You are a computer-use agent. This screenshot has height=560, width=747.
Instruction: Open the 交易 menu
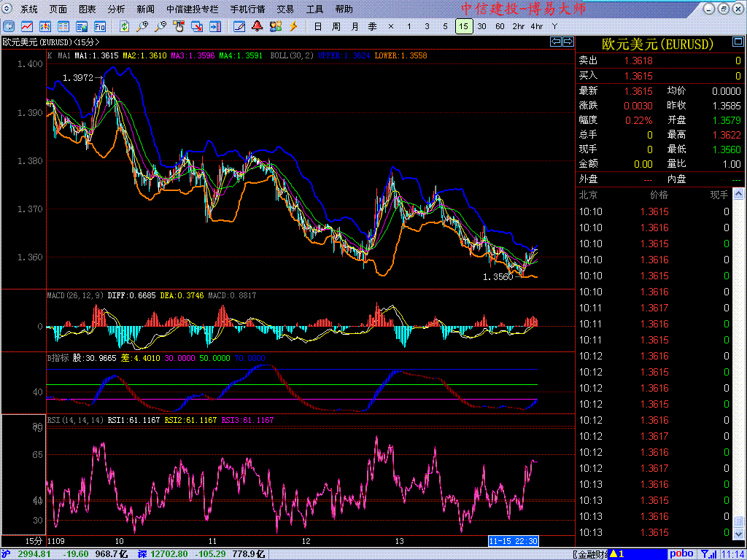tap(285, 9)
